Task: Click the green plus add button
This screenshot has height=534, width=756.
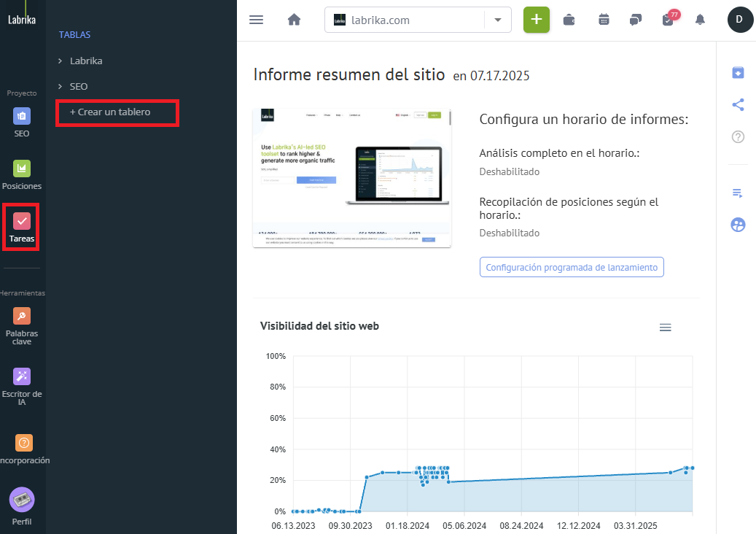Action: pos(536,20)
